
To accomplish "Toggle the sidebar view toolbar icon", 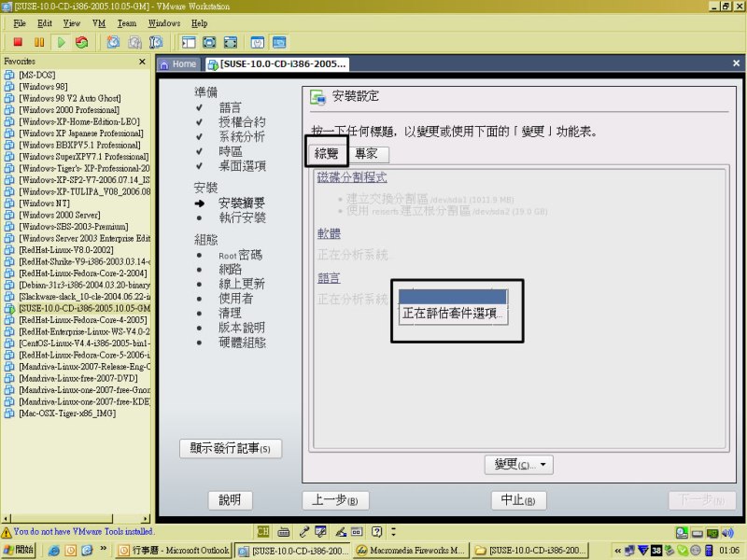I will 189,42.
